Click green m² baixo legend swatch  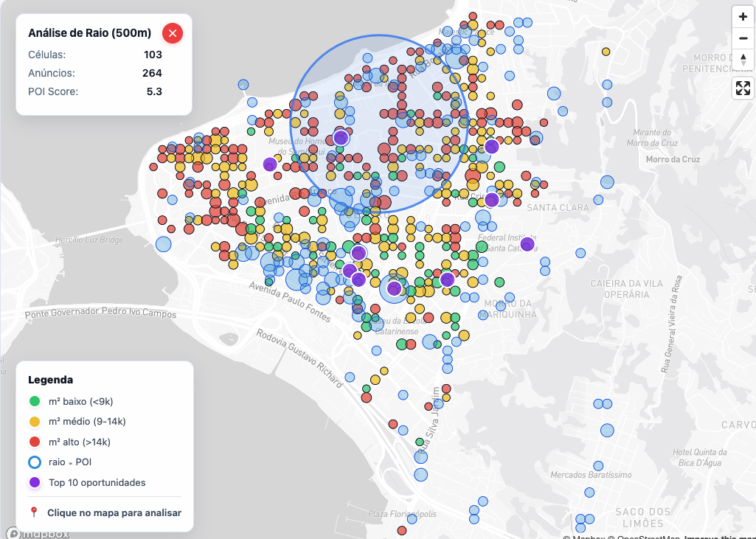(35, 402)
